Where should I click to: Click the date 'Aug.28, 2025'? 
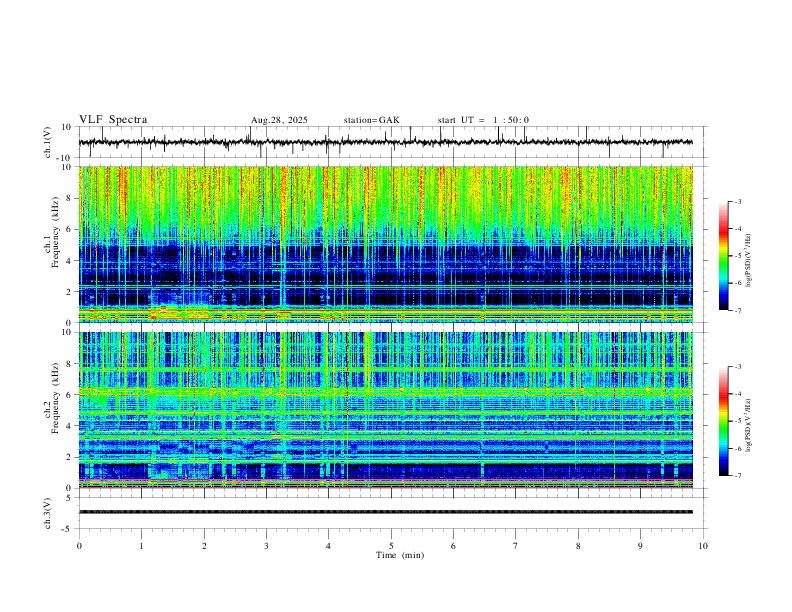[279, 120]
